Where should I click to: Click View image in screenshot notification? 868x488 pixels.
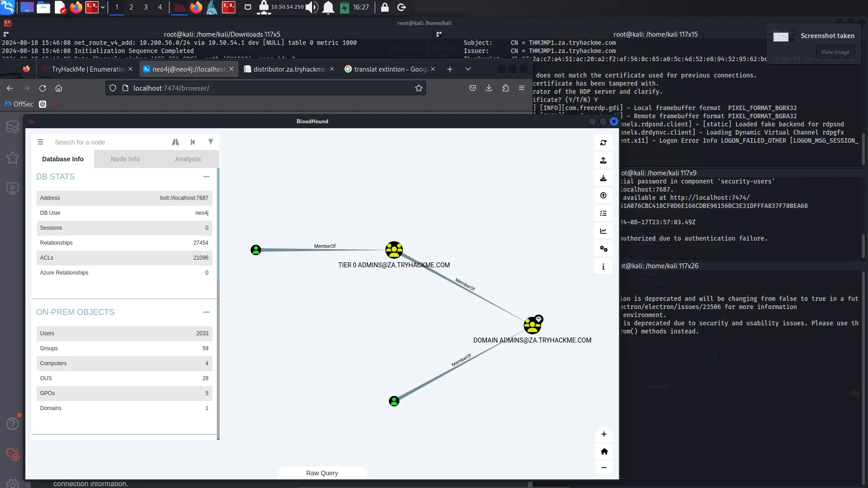(x=835, y=52)
